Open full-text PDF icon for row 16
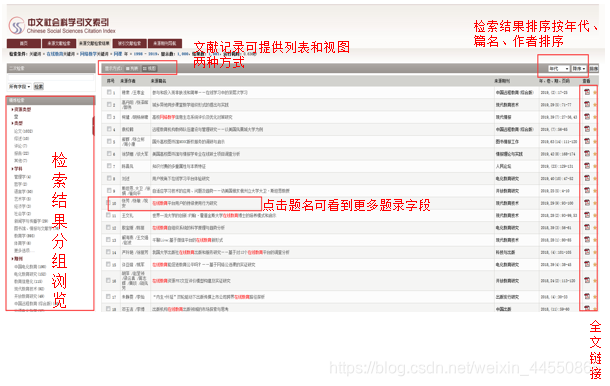 tap(587, 280)
